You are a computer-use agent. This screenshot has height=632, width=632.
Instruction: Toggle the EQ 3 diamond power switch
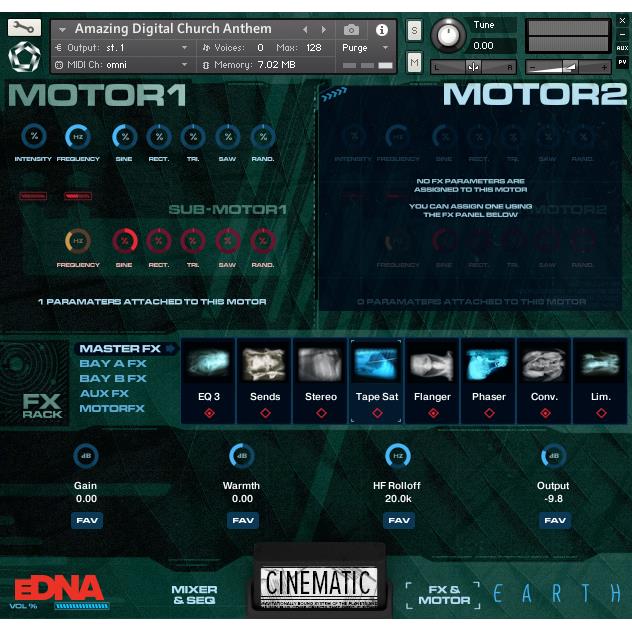(x=209, y=413)
